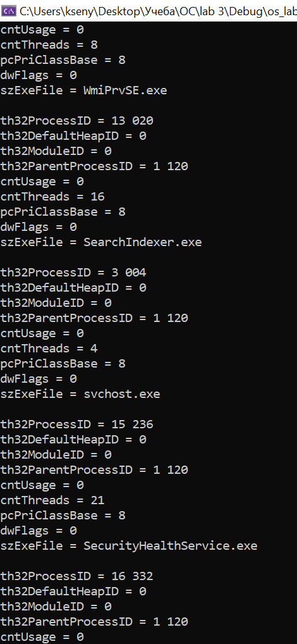Select the SecurityHealthService.exe line

(129, 546)
